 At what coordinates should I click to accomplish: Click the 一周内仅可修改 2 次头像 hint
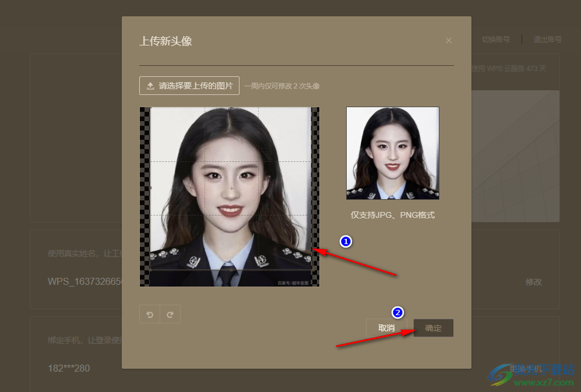282,86
